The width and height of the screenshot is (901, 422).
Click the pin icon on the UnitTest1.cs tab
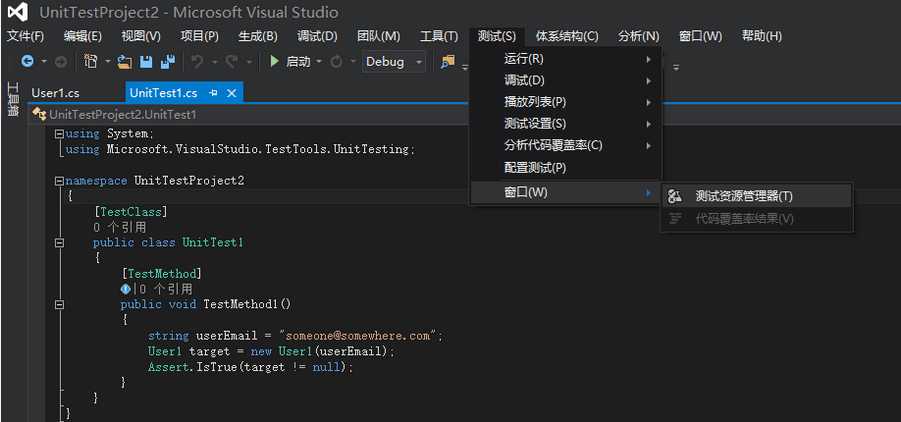pyautogui.click(x=213, y=93)
